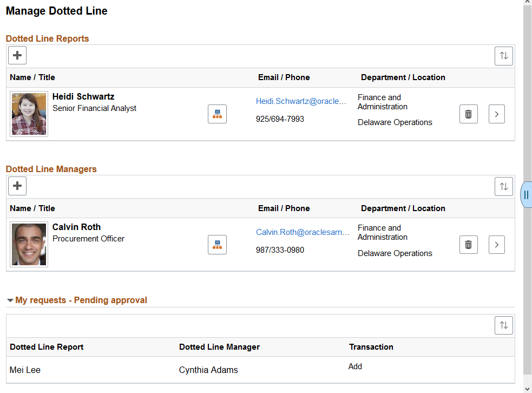The width and height of the screenshot is (532, 393).
Task: Click Dotted Line Report column header
Action: (47, 347)
